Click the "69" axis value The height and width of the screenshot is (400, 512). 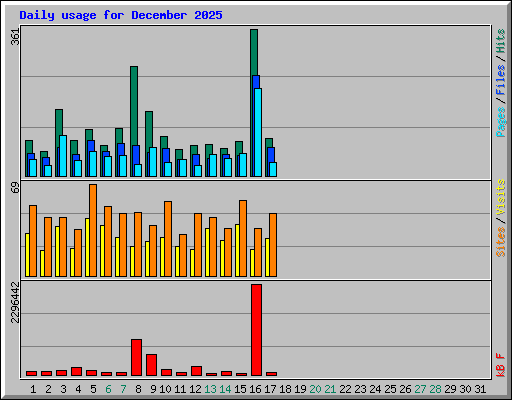click(x=15, y=188)
